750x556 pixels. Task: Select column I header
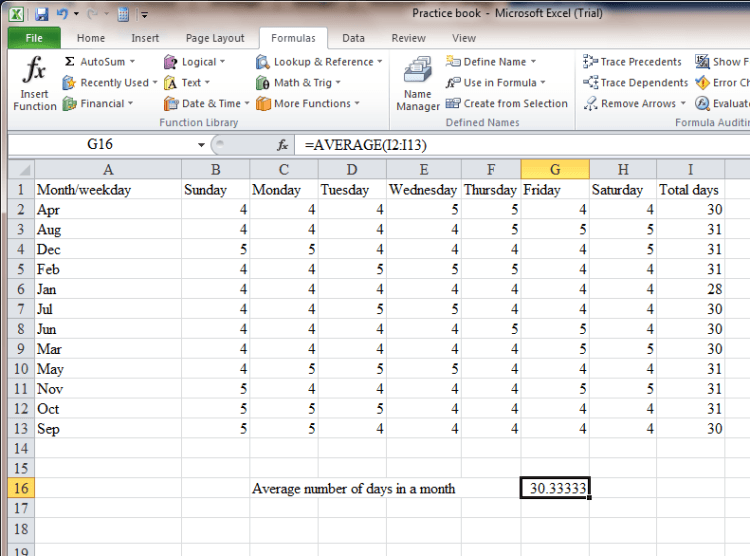[690, 169]
